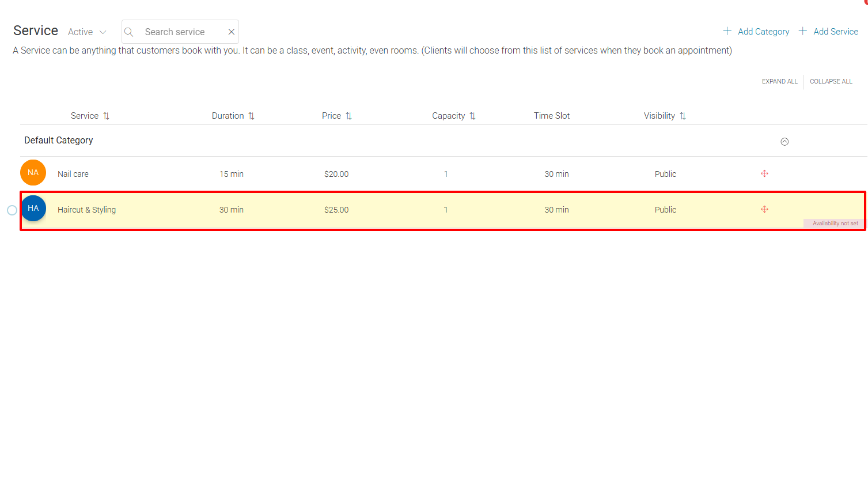Collapse the Default Category section chevron
Viewport: 868px width, 477px height.
[x=784, y=141]
